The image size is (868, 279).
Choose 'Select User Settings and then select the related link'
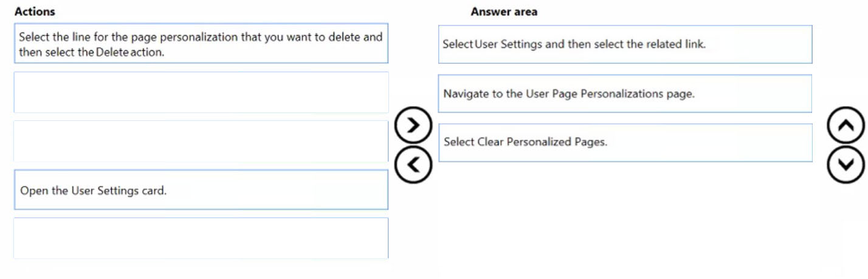point(625,44)
